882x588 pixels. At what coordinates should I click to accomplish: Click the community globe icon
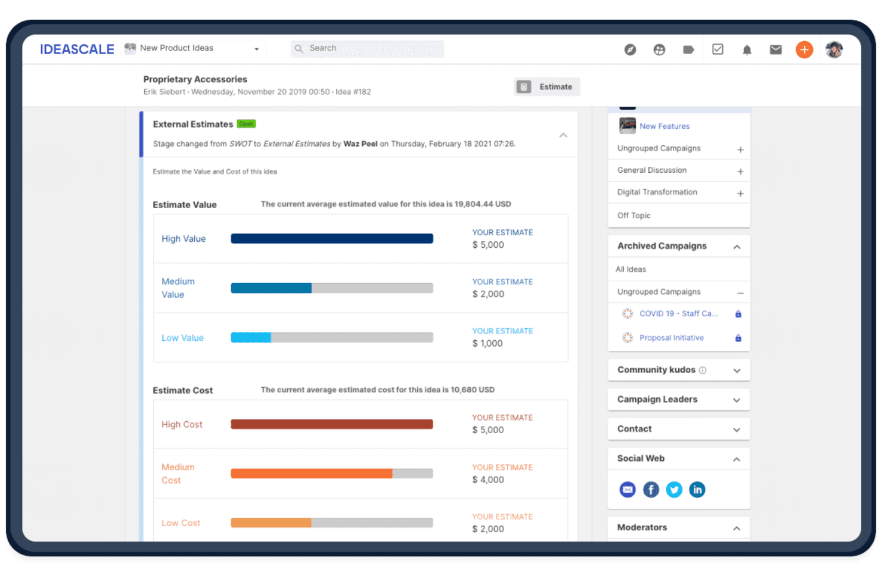(x=659, y=49)
